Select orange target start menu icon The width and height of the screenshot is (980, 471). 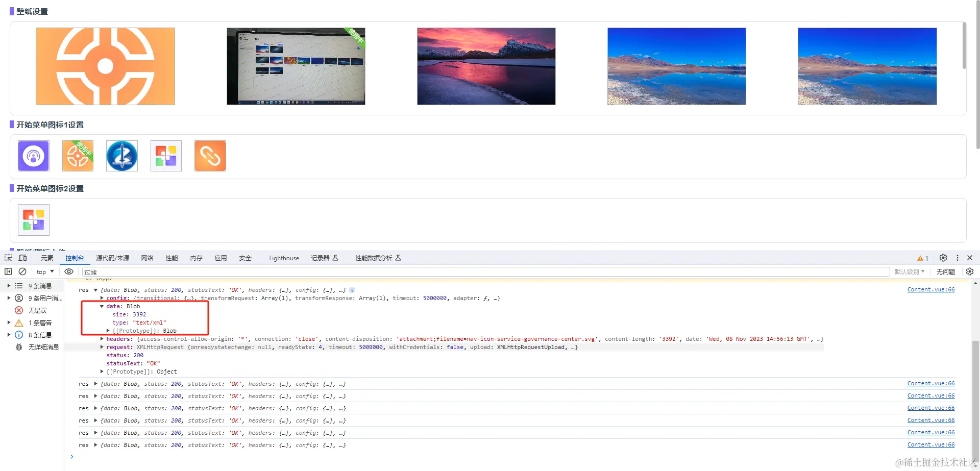78,156
